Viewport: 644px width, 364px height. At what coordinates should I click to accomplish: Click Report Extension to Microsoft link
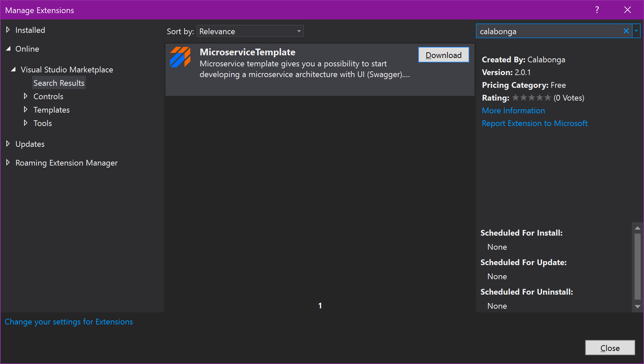coord(534,123)
